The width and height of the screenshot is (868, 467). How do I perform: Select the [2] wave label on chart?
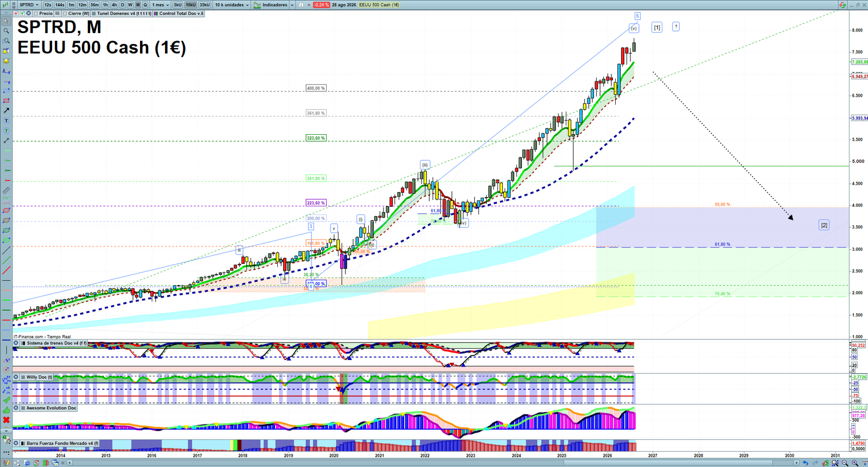pos(824,225)
